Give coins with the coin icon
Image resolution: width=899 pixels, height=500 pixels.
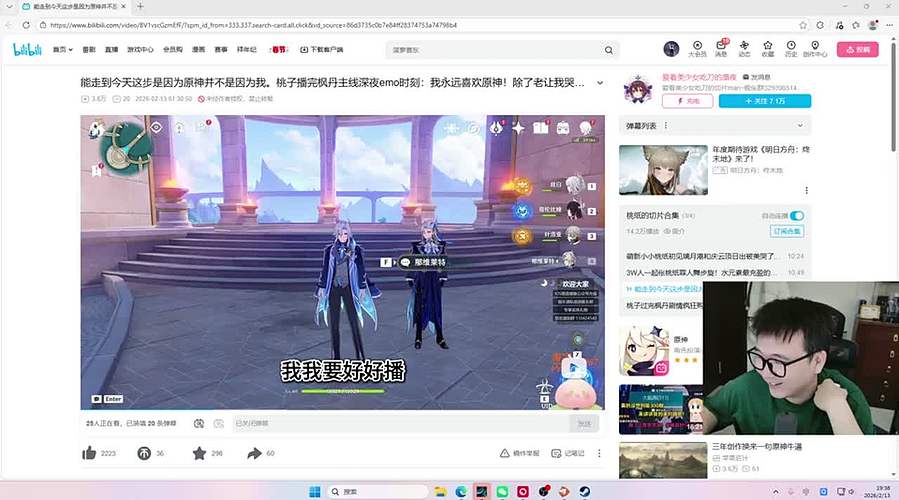point(144,453)
